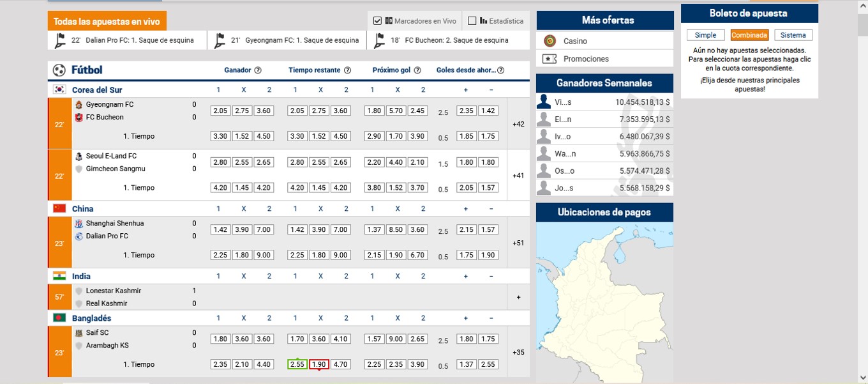Open the Todas las apuestas en vivo link
Viewport: 868px width, 384px height.
pos(107,21)
